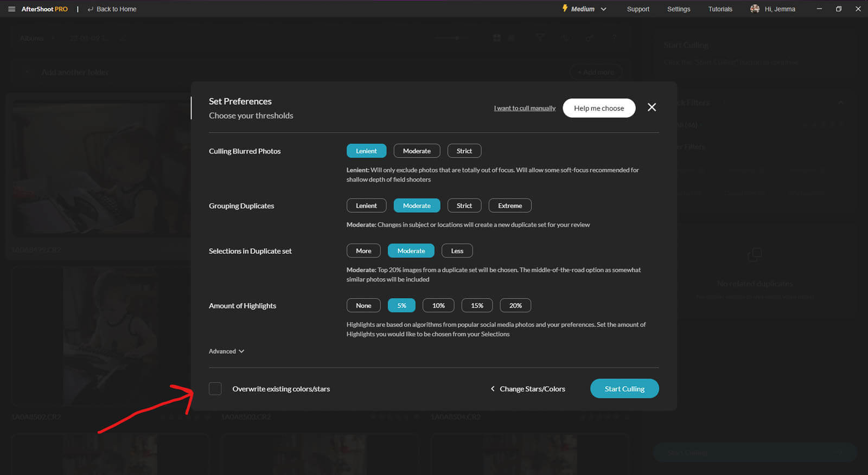This screenshot has height=475, width=868.
Task: Select Less for Selections in Duplicate set
Action: tap(457, 251)
